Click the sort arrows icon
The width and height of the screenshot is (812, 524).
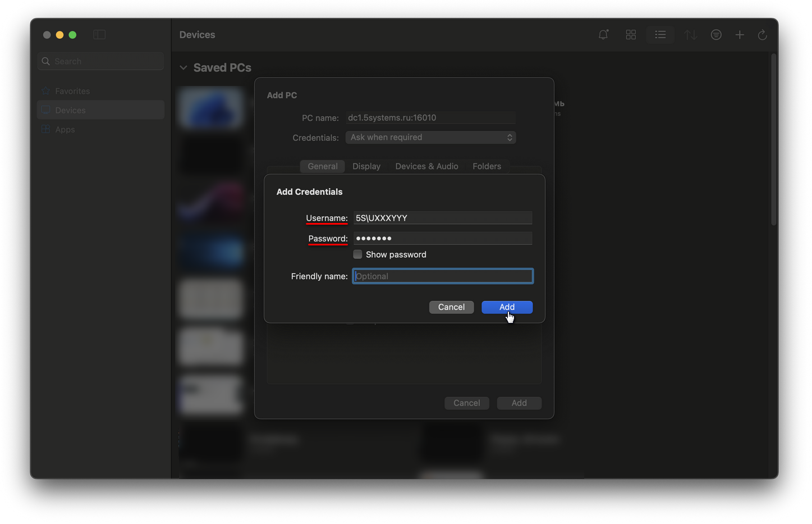(690, 35)
